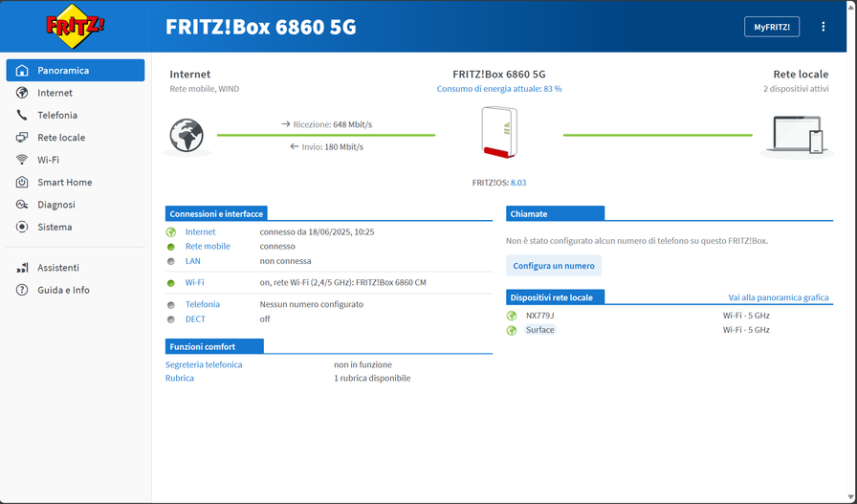
Task: Click the MyFRITZ! button
Action: click(772, 27)
